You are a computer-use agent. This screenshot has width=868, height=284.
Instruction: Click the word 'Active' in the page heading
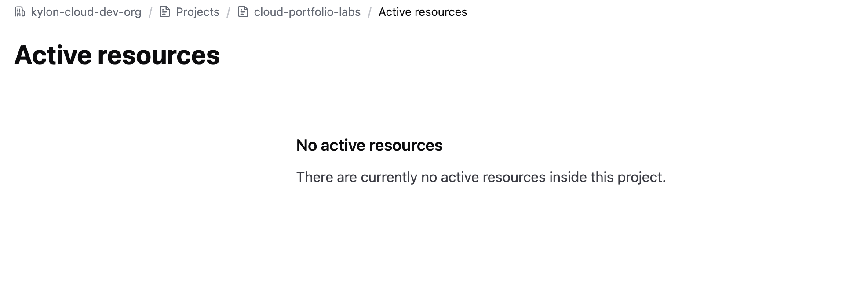pyautogui.click(x=52, y=55)
